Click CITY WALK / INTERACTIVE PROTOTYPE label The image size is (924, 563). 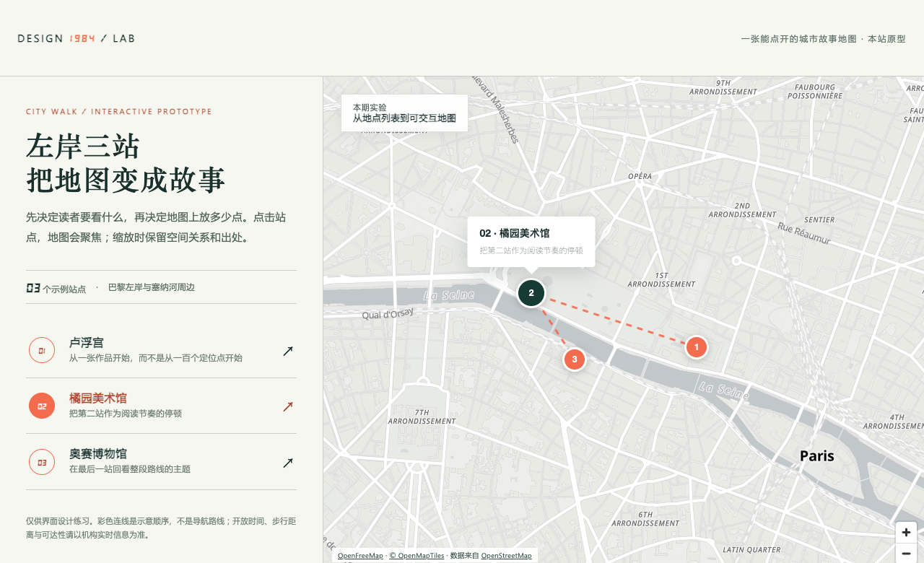[119, 112]
